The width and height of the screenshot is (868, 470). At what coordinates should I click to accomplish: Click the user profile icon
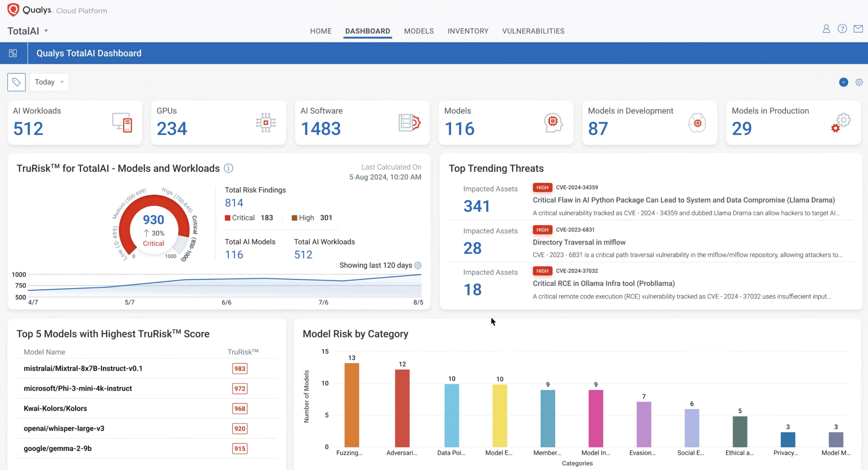(826, 29)
